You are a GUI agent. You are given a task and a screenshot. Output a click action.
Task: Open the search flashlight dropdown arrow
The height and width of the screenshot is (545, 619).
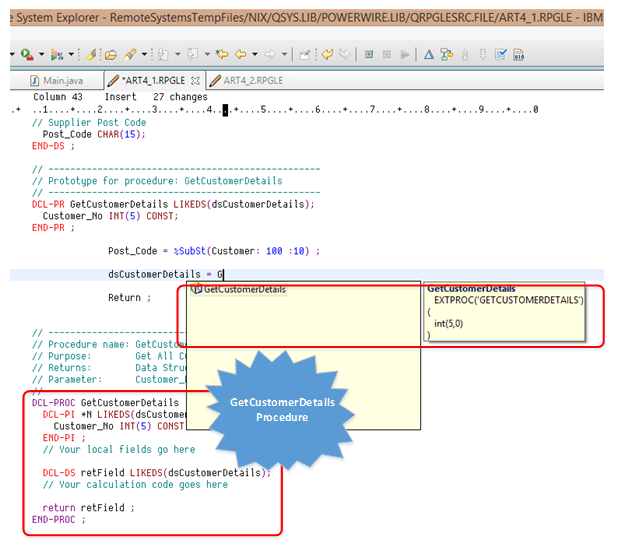pyautogui.click(x=145, y=55)
